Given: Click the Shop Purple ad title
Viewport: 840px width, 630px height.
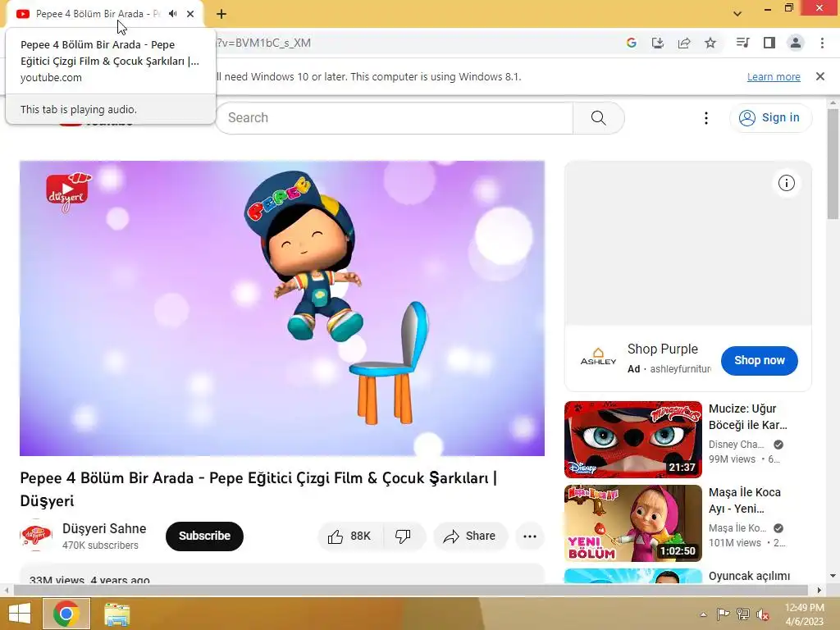Looking at the screenshot, I should click(663, 349).
